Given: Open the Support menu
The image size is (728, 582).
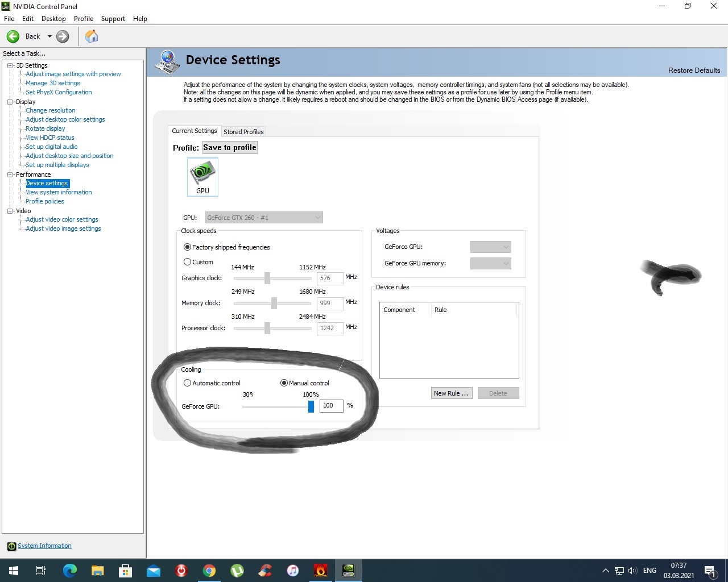Looking at the screenshot, I should pos(113,19).
